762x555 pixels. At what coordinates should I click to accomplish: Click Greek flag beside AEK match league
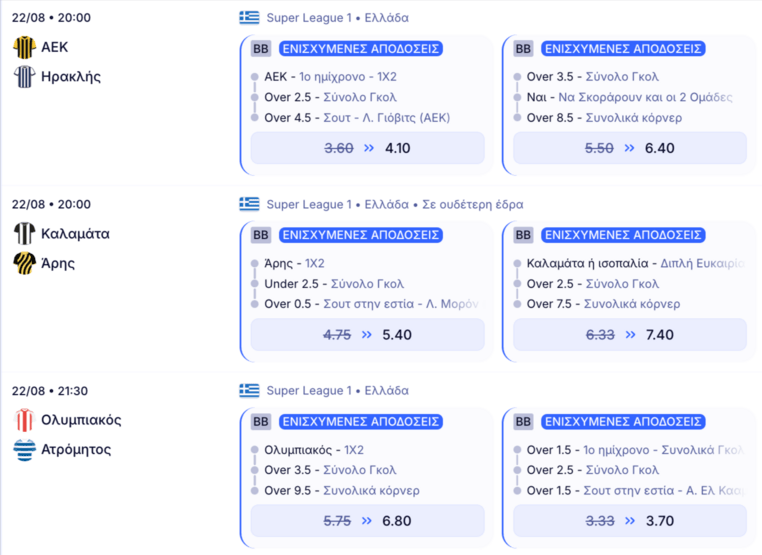pyautogui.click(x=249, y=17)
